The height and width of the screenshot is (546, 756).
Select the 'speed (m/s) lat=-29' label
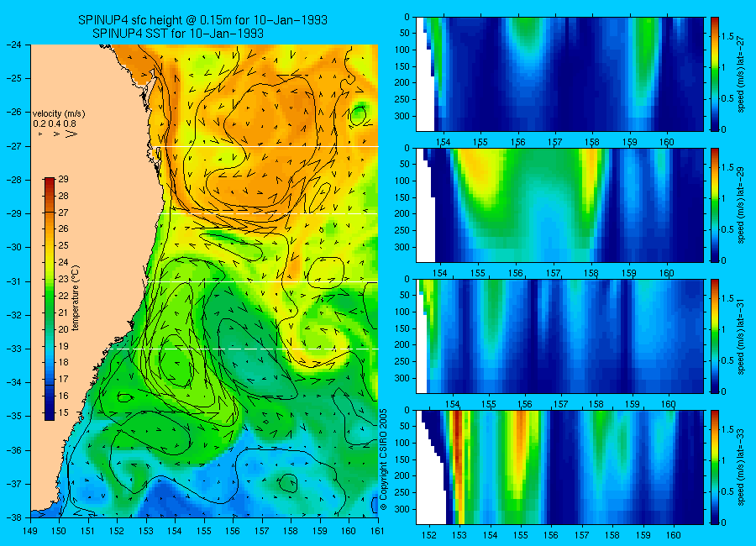(x=741, y=206)
